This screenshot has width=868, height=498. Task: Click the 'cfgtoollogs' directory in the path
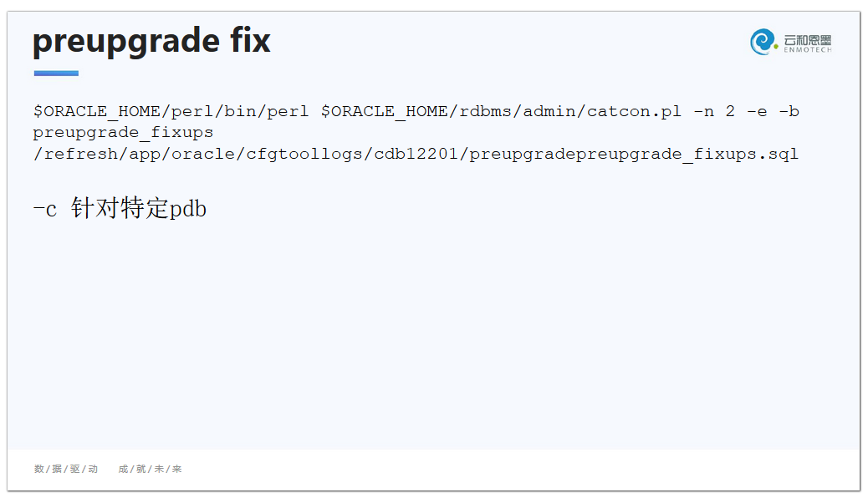304,154
